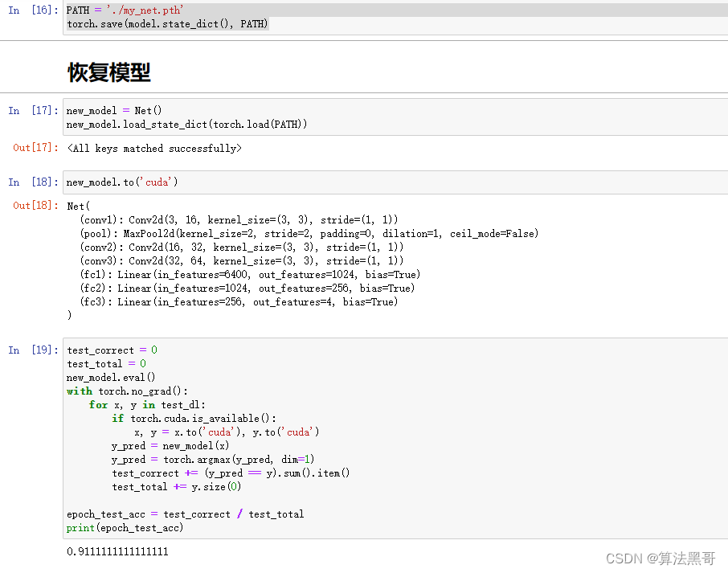
Task: Click the line 'with torch.no_grad():'
Action: coord(127,391)
